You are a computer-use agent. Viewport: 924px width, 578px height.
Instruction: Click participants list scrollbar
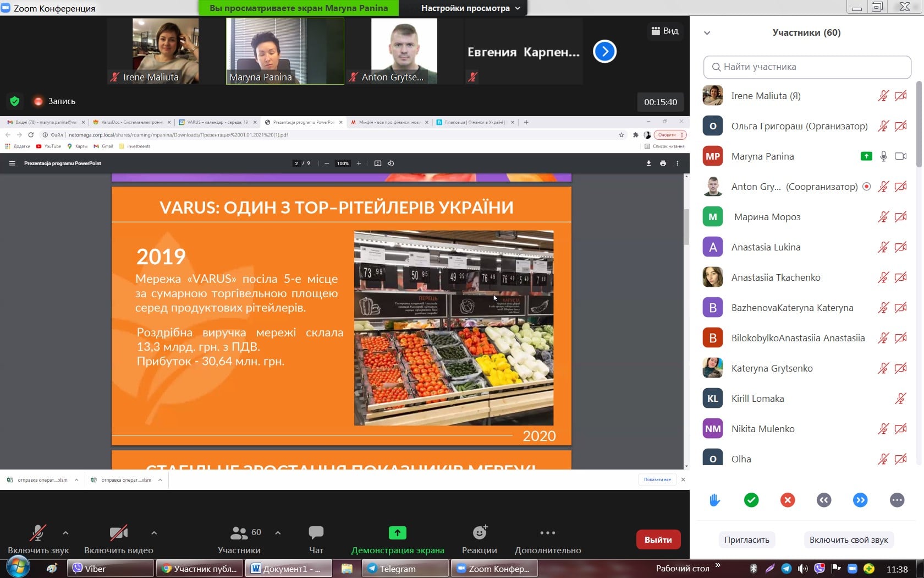point(919,124)
